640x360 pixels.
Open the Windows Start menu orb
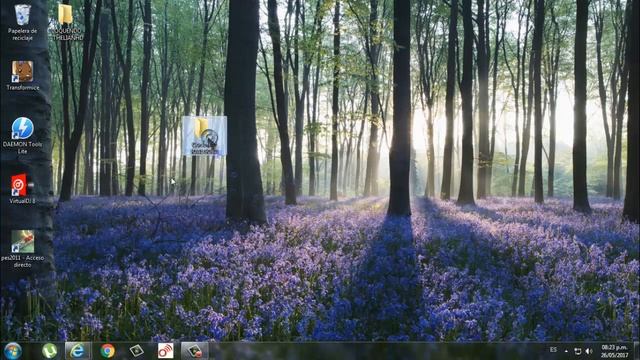[13, 351]
